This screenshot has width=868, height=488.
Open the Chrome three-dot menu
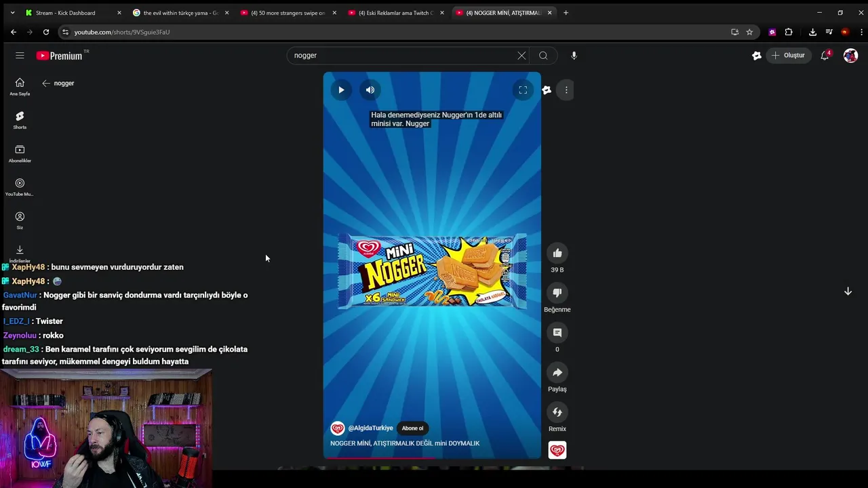(x=861, y=32)
